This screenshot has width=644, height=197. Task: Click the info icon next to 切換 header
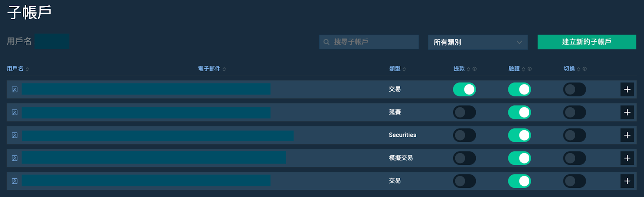585,69
